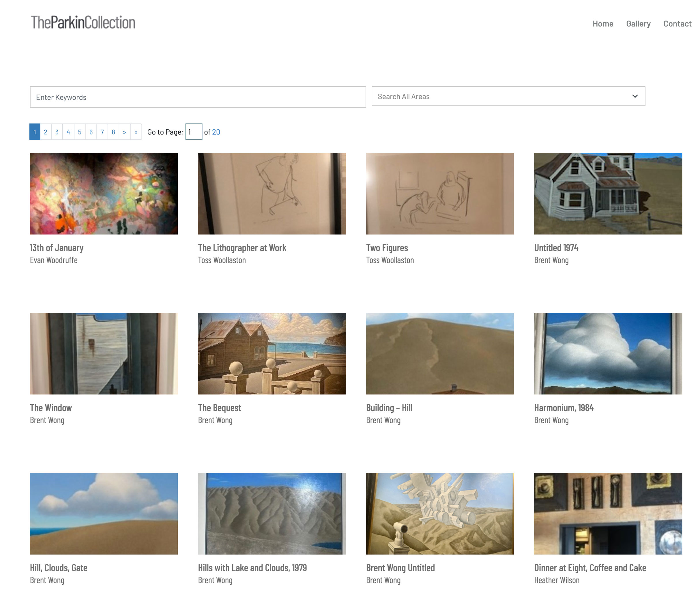Open the Hill, Clouds, Gate thumbnail

pyautogui.click(x=104, y=514)
